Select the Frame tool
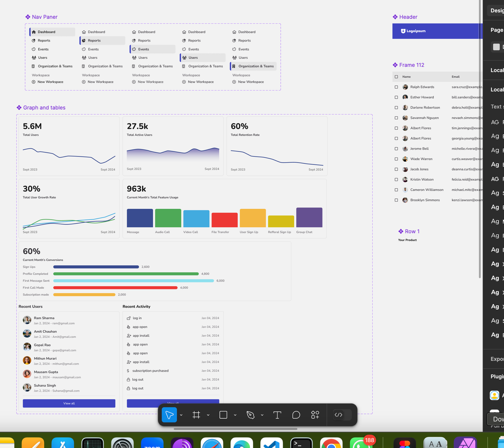504x448 pixels. (x=196, y=415)
